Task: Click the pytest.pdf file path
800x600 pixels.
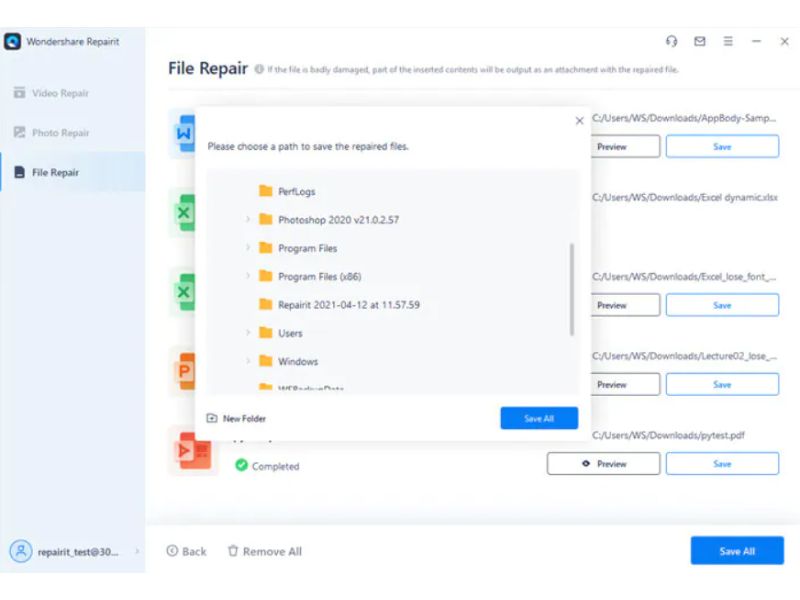Action: pyautogui.click(x=668, y=435)
